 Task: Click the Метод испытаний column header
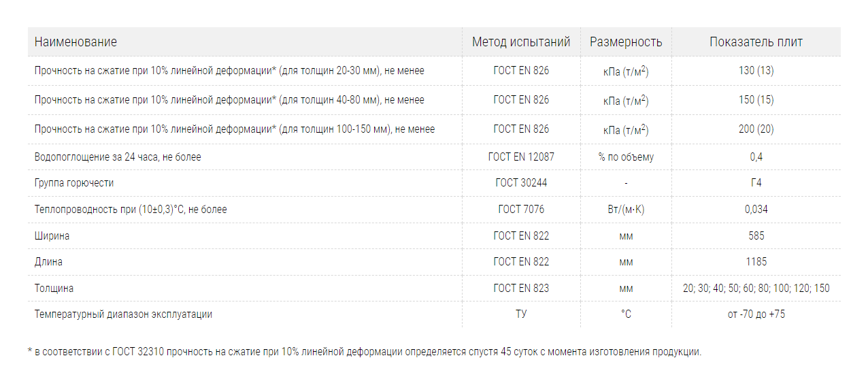[x=521, y=42]
